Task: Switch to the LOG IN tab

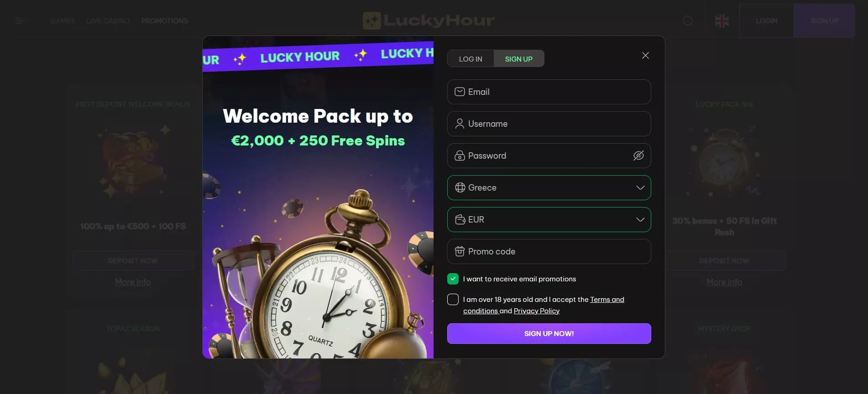Action: (471, 59)
